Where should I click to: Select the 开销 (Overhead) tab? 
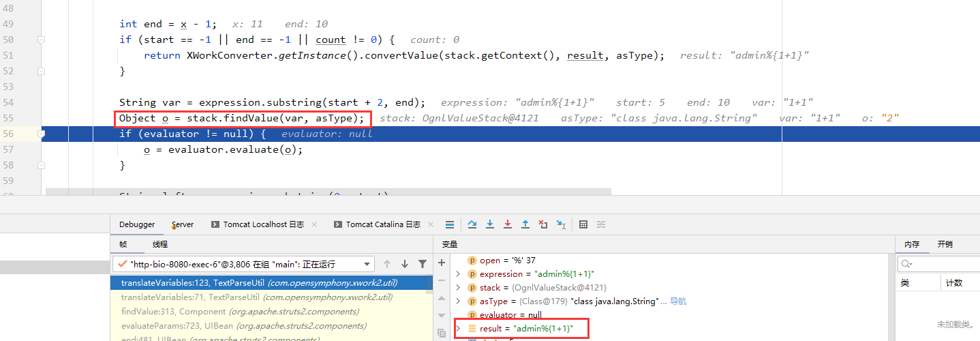[945, 244]
